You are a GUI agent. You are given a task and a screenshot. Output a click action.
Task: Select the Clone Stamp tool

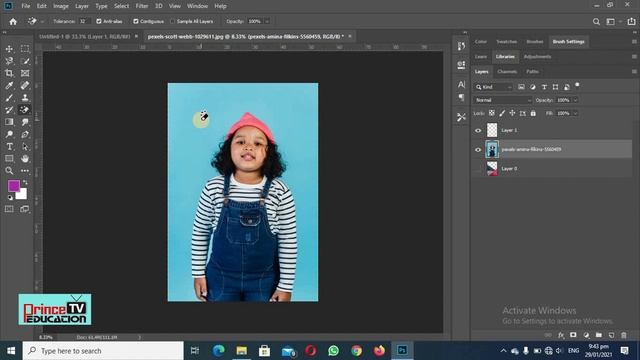click(x=25, y=98)
